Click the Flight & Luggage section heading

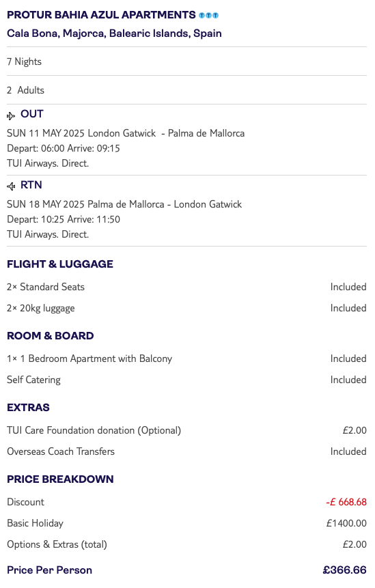[x=60, y=264]
